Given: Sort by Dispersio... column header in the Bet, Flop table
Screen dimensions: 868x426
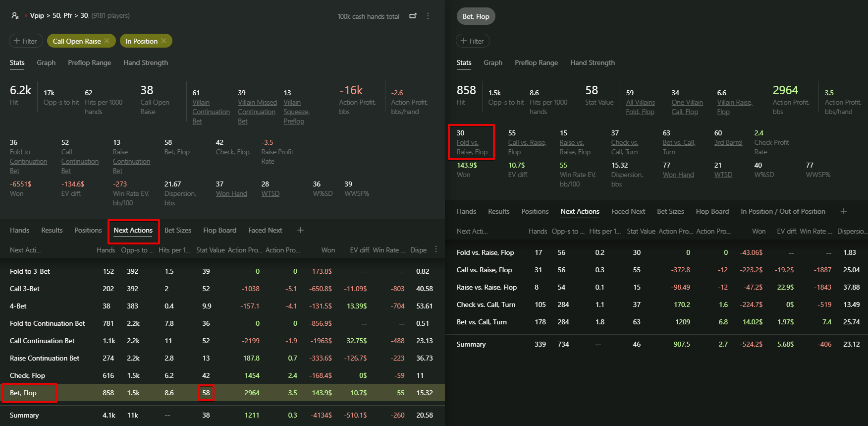Looking at the screenshot, I should [x=852, y=231].
